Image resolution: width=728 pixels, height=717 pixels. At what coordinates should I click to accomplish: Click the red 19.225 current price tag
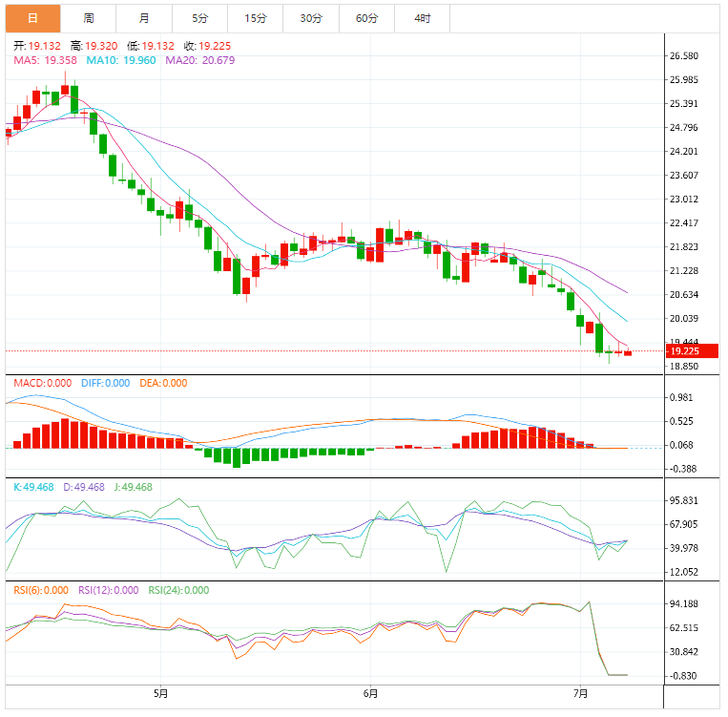click(692, 351)
